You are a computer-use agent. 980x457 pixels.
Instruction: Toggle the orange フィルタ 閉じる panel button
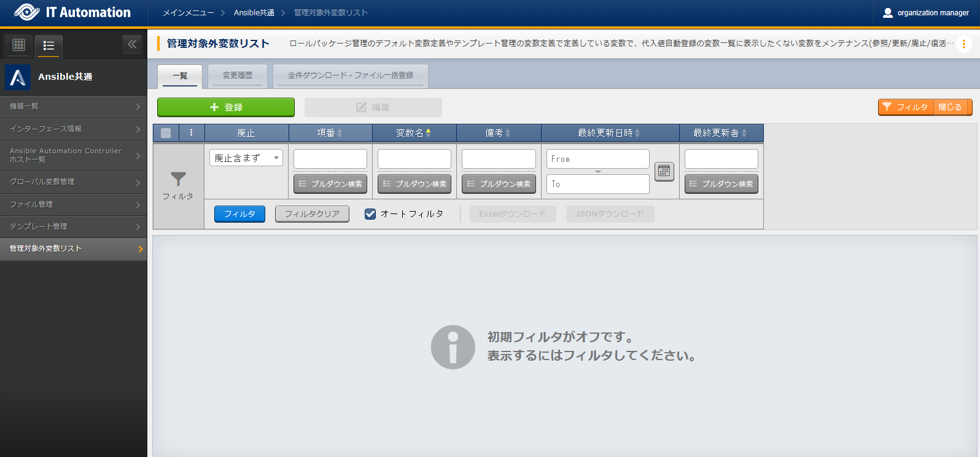pyautogui.click(x=924, y=107)
